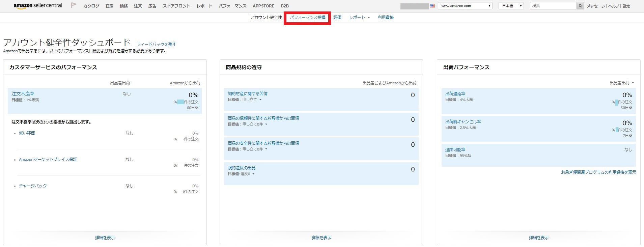Select the パフォーマンス指標 tab
The height and width of the screenshot is (247, 644).
(307, 18)
